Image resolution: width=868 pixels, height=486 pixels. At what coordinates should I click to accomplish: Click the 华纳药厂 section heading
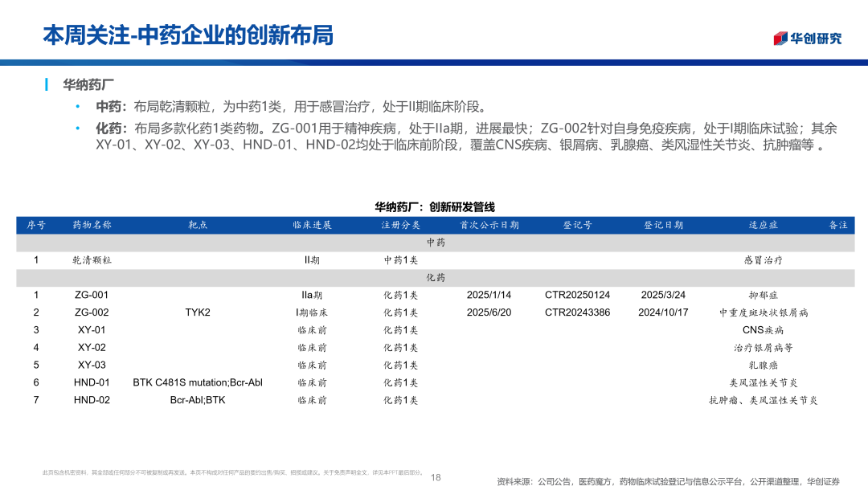pyautogui.click(x=88, y=84)
